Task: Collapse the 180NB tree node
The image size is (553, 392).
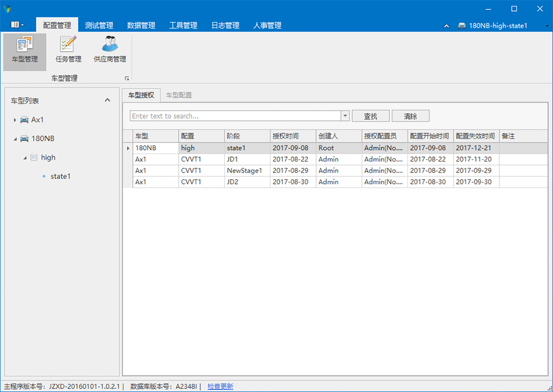Action: click(x=15, y=139)
